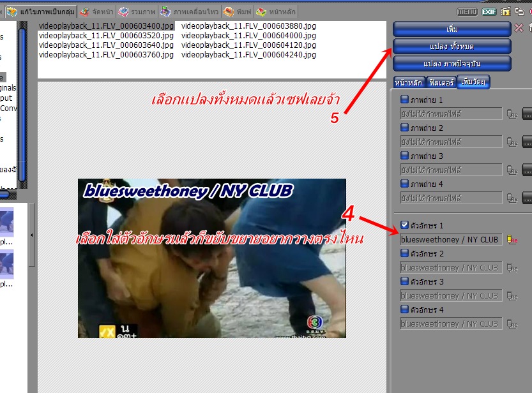532x393 pixels.
Task: Click the ภาพถ่าย 1 file field
Action: click(x=451, y=114)
